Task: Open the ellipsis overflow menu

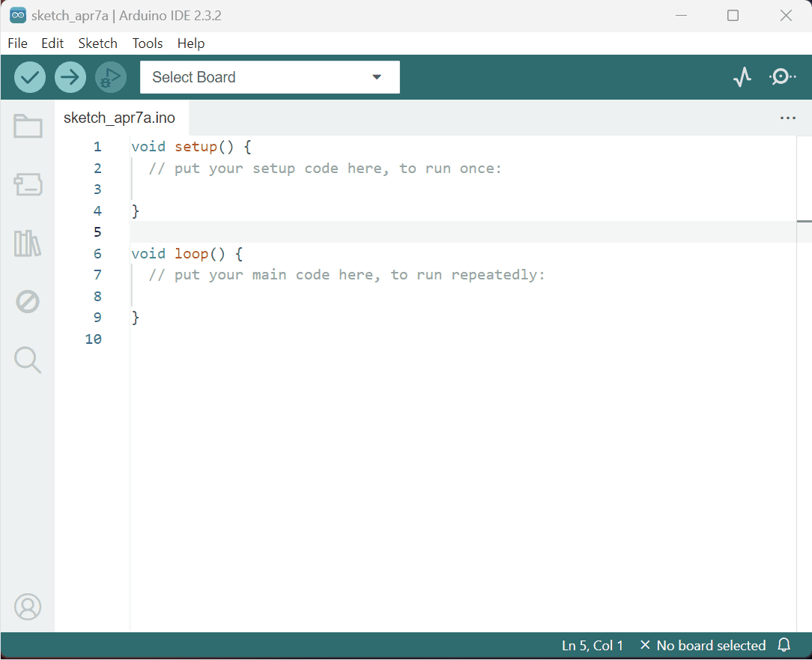Action: coord(787,118)
